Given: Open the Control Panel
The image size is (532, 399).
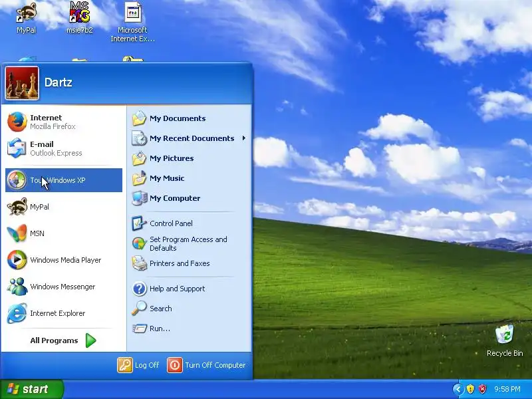Looking at the screenshot, I should 190,223.
